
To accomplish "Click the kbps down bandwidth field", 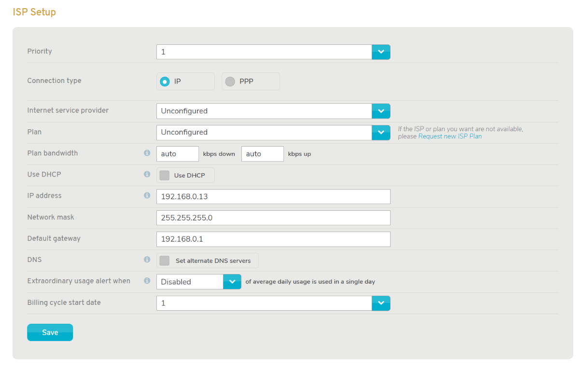I will pyautogui.click(x=177, y=154).
